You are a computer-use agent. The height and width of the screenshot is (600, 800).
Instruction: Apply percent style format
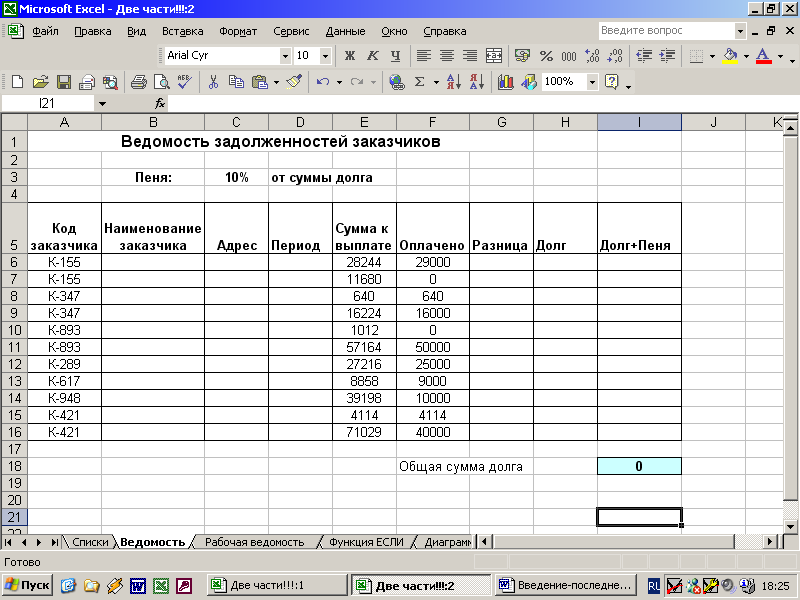pyautogui.click(x=546, y=55)
